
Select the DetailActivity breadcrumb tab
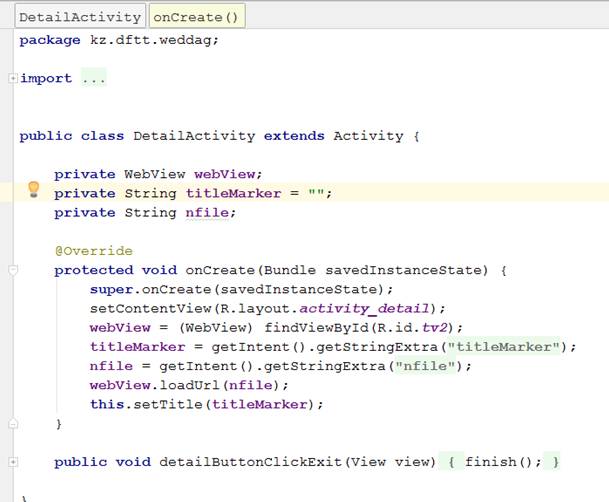point(80,16)
